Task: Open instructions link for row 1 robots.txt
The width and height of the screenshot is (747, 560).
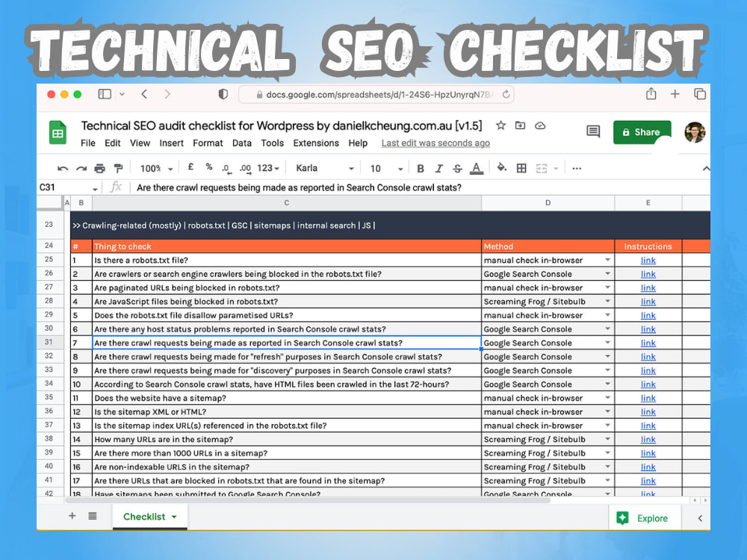Action: pyautogui.click(x=648, y=261)
